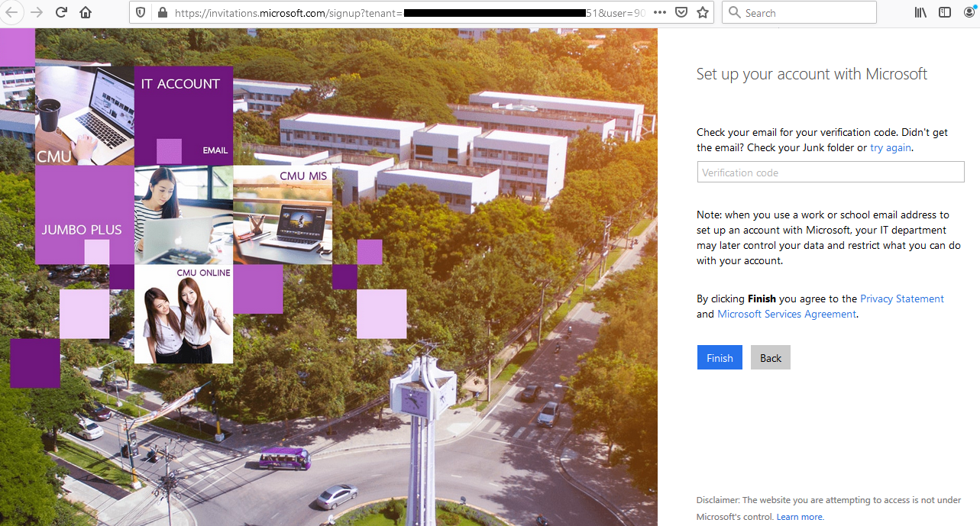The image size is (980, 526).
Task: Open tracking protection shield icon in address bar
Action: coord(141,12)
